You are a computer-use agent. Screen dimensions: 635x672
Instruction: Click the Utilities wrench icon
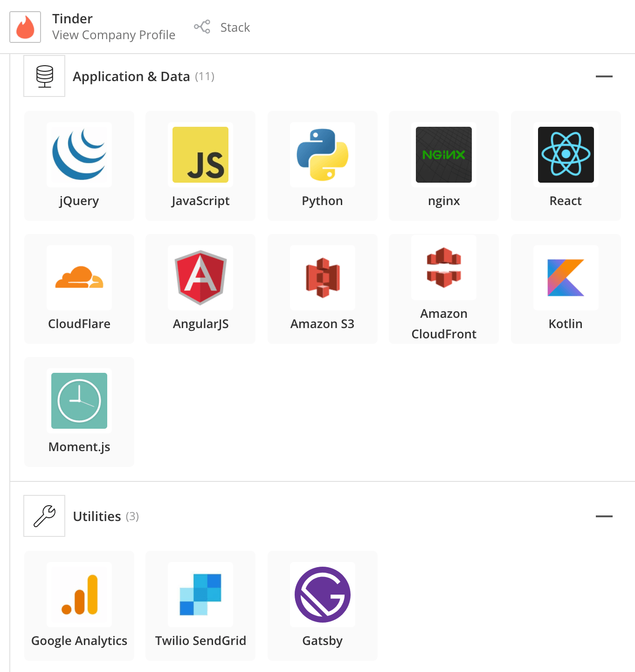[x=44, y=516]
